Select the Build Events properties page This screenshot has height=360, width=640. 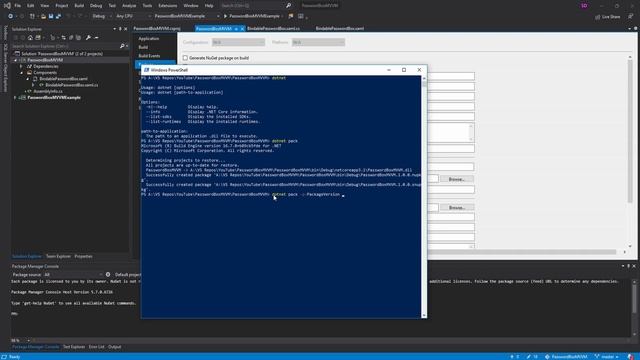pyautogui.click(x=149, y=56)
